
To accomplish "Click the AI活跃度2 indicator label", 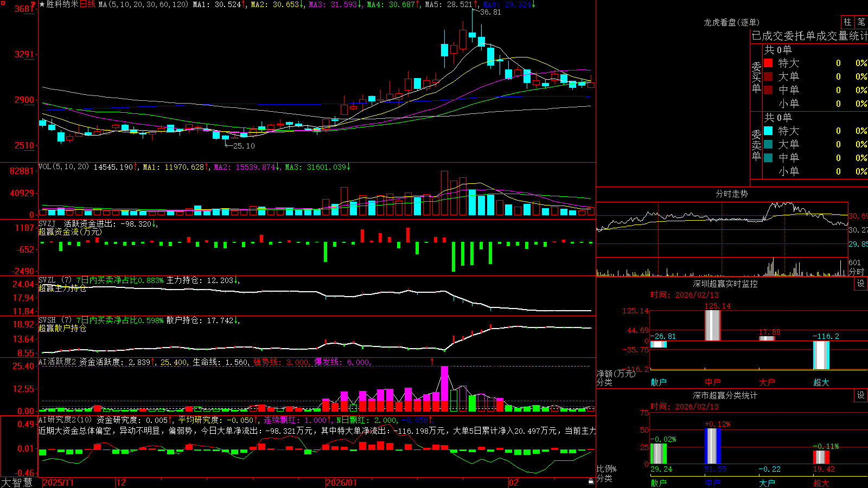I will [x=57, y=362].
